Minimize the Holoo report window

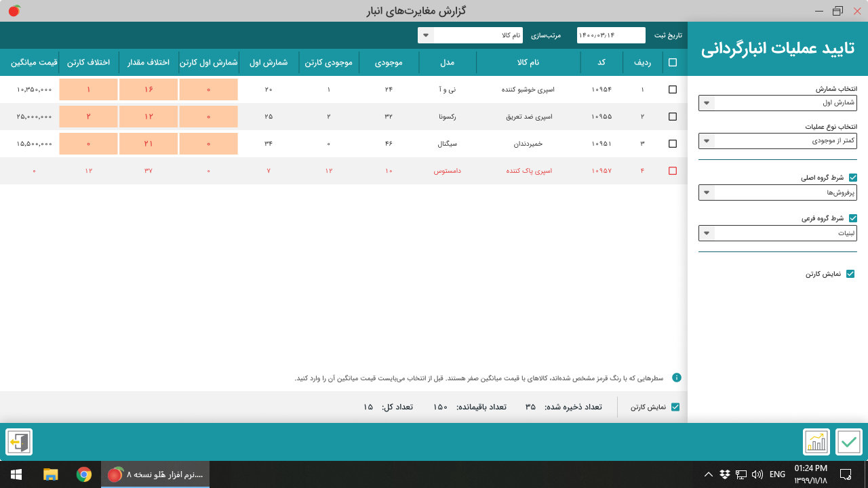click(x=818, y=11)
